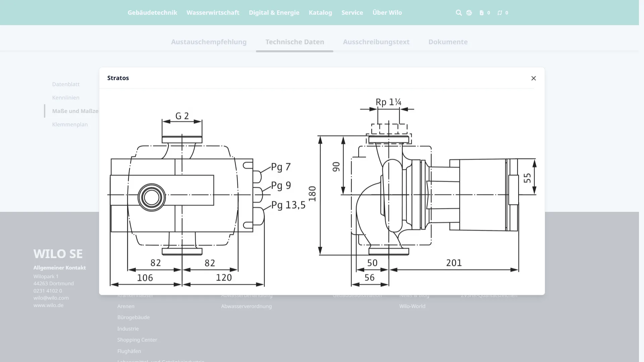The height and width of the screenshot is (362, 644).
Task: Click the Stratos dialog title
Action: click(x=118, y=78)
